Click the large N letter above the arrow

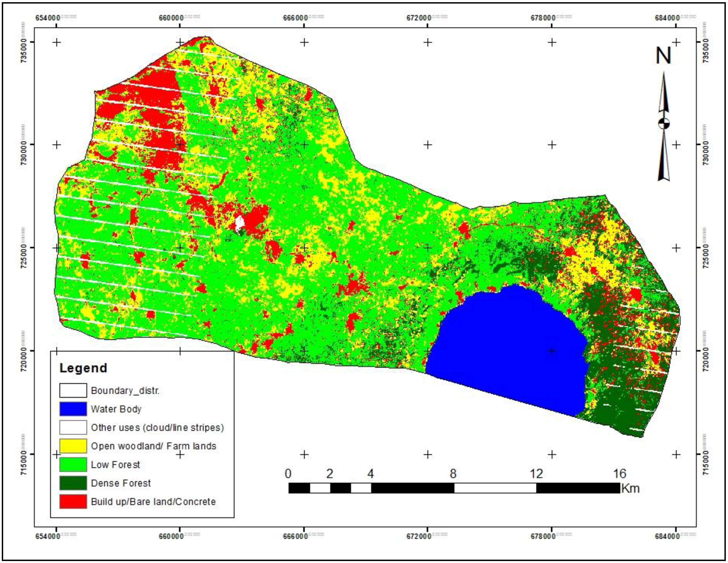[x=663, y=56]
